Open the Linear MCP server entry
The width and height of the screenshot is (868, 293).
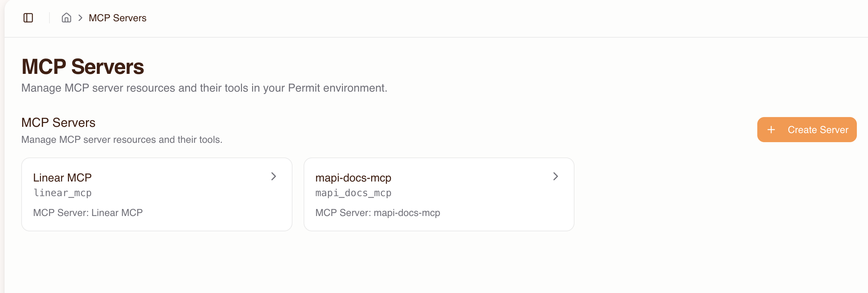coord(62,177)
